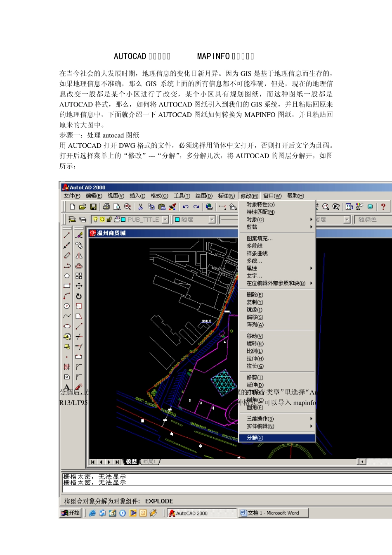This screenshot has height=555, width=392.
Task: Click the Help question mark icon
Action: pyautogui.click(x=383, y=206)
